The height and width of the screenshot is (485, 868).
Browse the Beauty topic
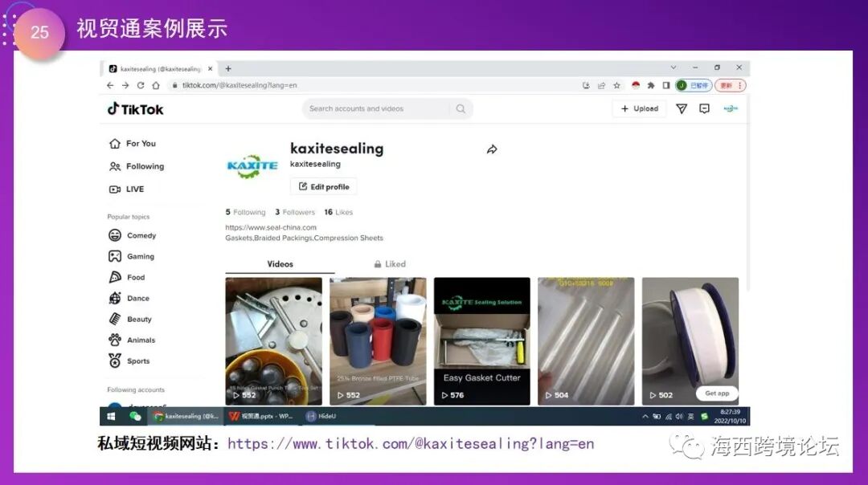(x=130, y=319)
